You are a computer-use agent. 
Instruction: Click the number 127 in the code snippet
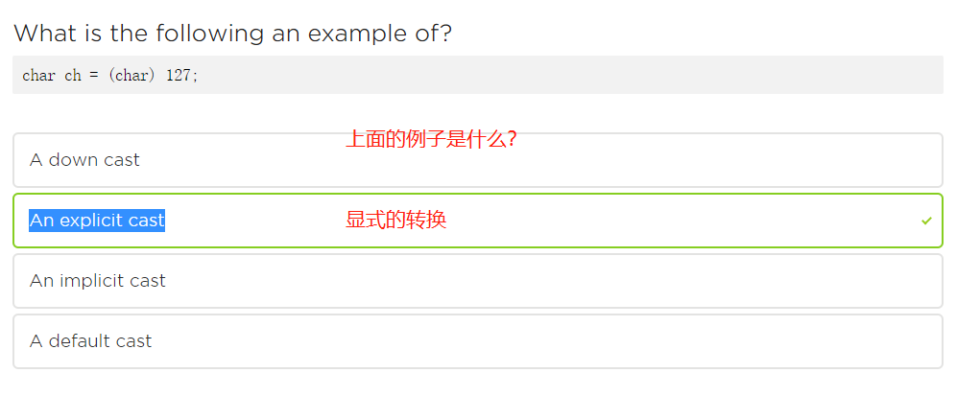[180, 76]
